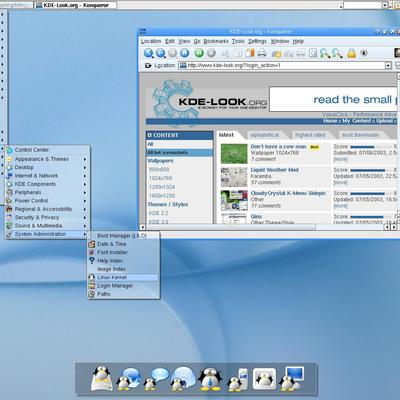The height and width of the screenshot is (400, 400).
Task: Open the penguin igloo home dock icon
Action: 183,379
